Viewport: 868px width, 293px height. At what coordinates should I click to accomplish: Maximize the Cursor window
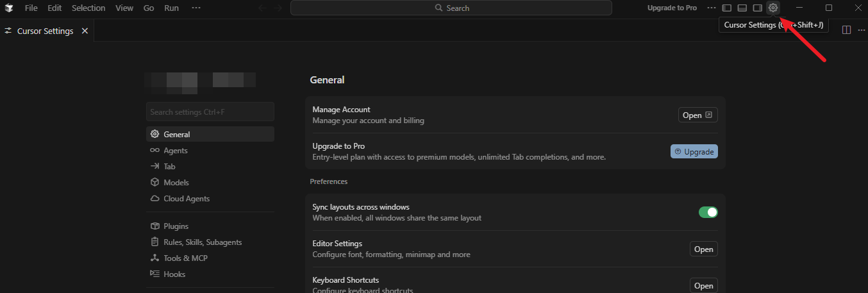pos(829,8)
